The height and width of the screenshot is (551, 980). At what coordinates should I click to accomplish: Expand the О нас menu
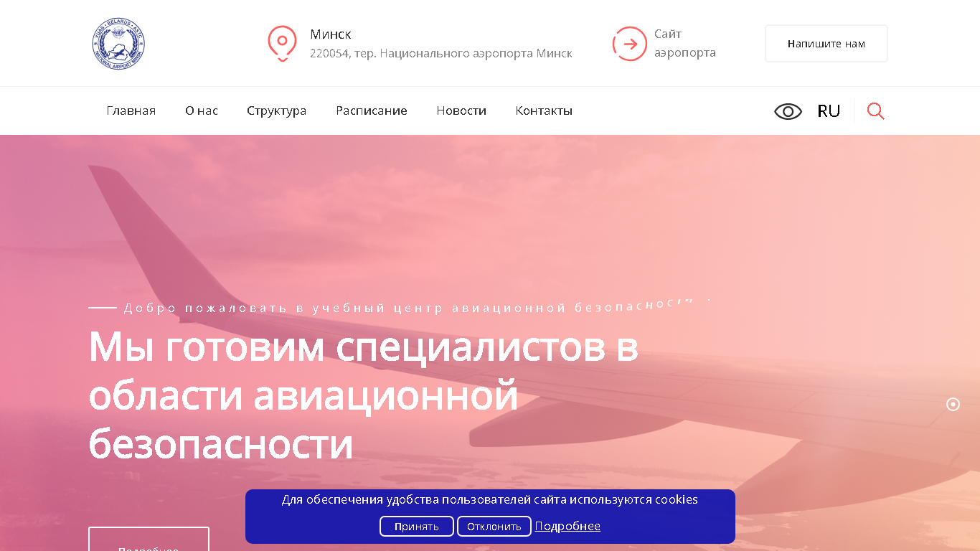coord(202,110)
